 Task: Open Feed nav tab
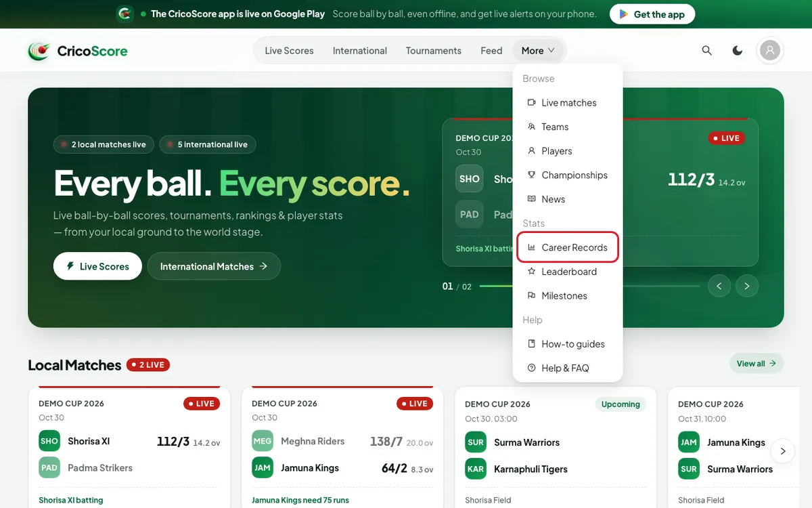491,51
